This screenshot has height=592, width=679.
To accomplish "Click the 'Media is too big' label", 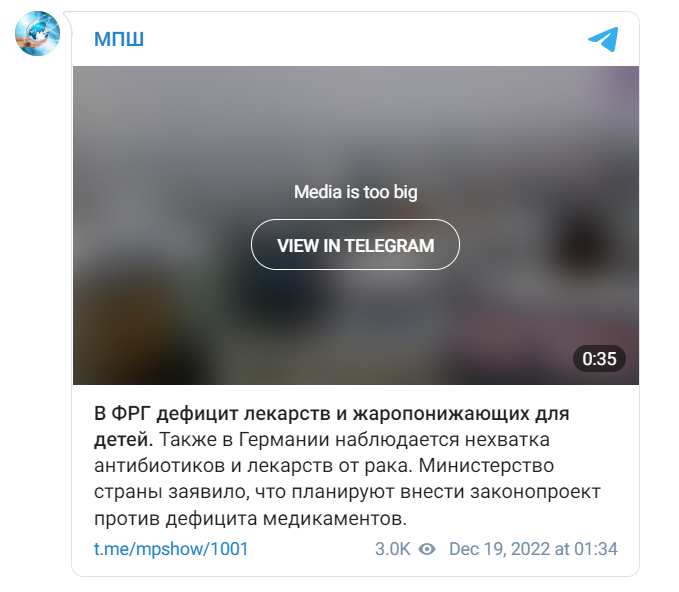I will click(356, 192).
